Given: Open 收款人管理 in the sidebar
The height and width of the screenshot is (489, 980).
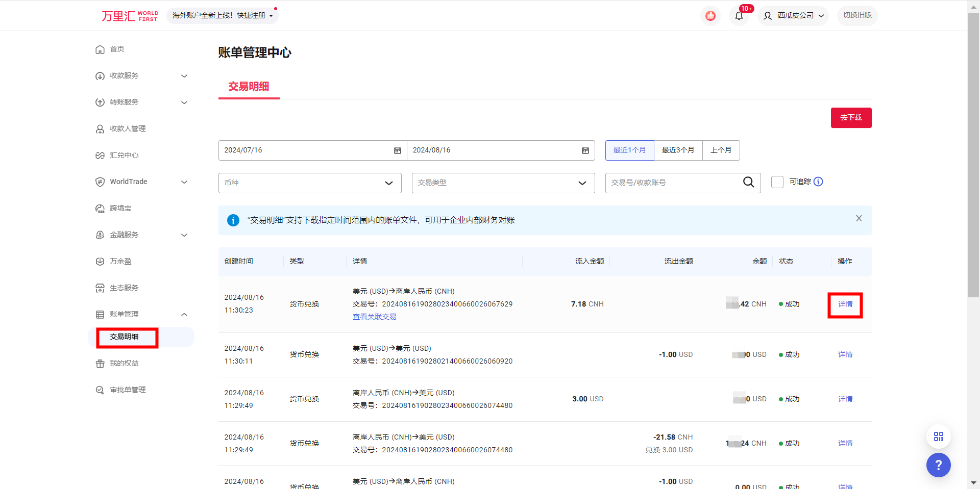Looking at the screenshot, I should tap(128, 128).
